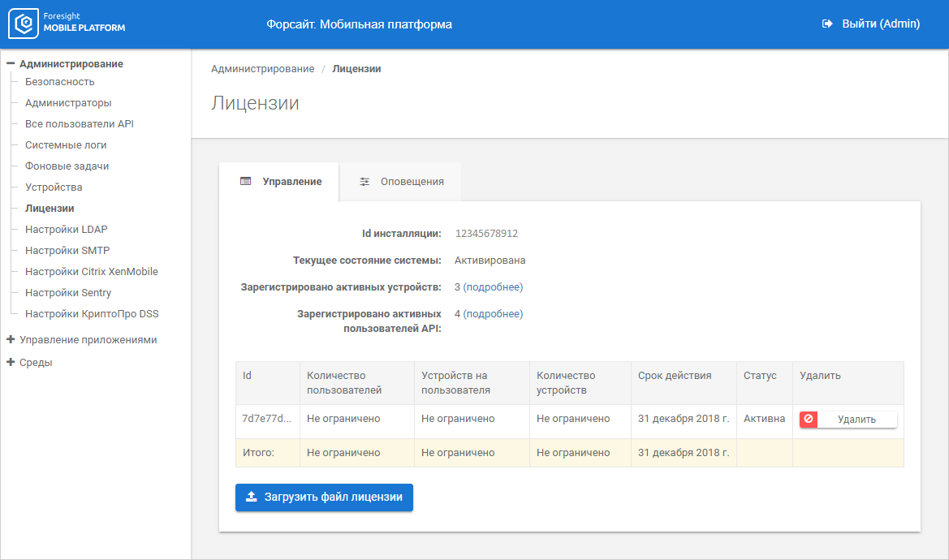This screenshot has height=560, width=949.
Task: Expand Управление приложениями section
Action: tap(11, 340)
